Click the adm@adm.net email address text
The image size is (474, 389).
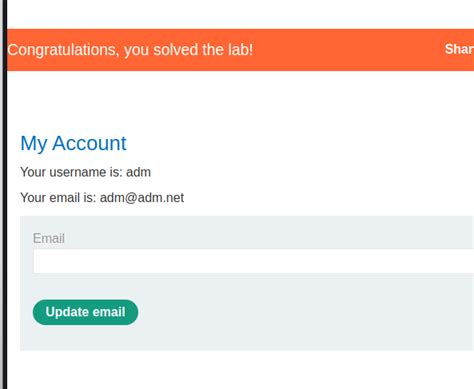(x=142, y=198)
